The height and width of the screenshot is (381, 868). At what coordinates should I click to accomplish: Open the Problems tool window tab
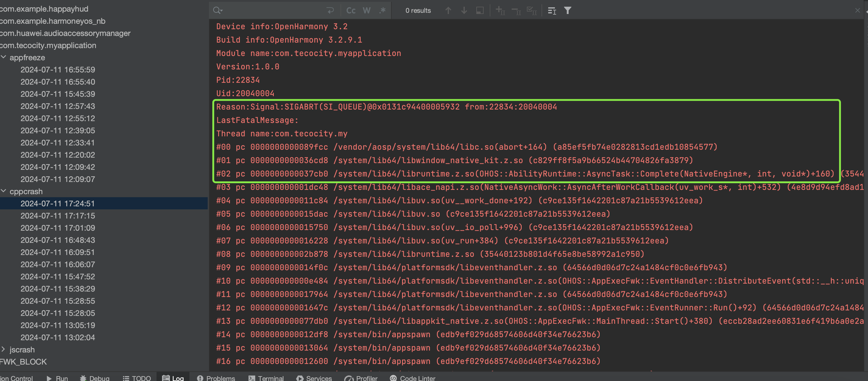coord(216,378)
